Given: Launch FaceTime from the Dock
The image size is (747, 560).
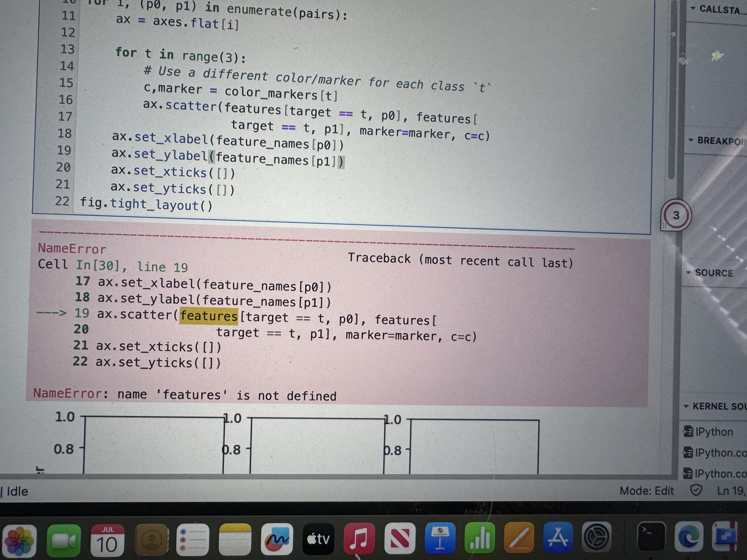Looking at the screenshot, I should click(64, 541).
